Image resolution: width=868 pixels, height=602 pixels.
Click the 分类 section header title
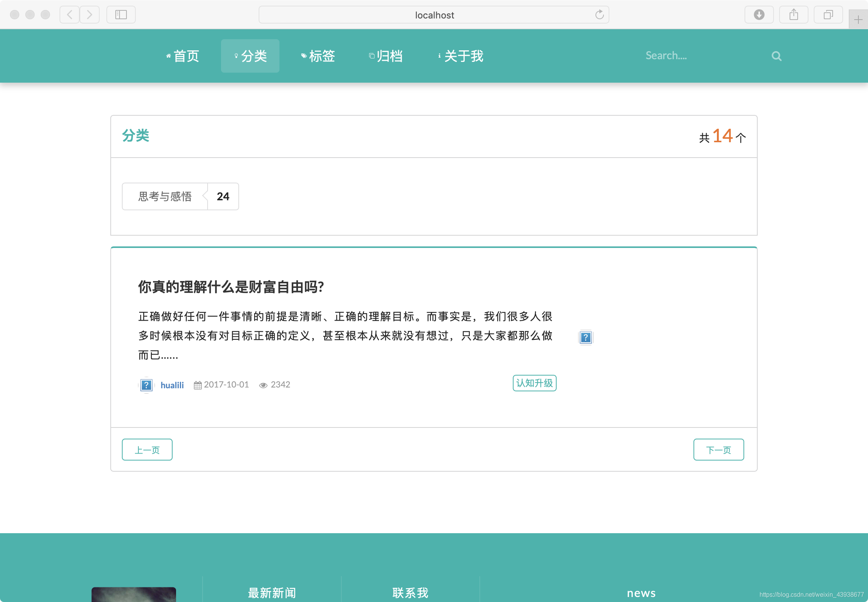click(x=136, y=136)
